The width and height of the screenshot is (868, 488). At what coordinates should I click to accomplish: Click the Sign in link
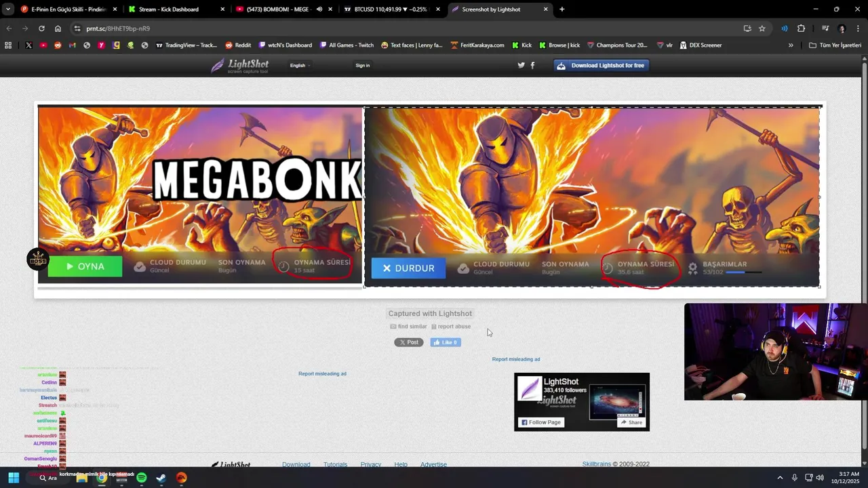363,65
